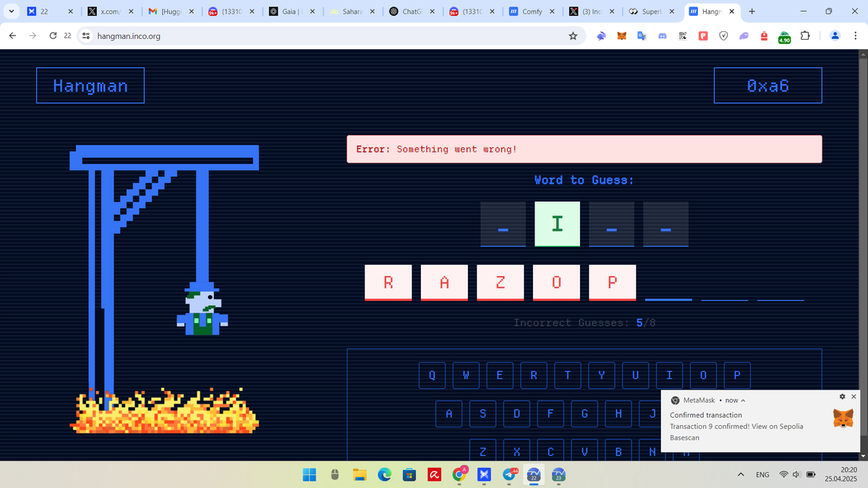The width and height of the screenshot is (868, 488).
Task: Guess letter Q on the keyboard
Action: pos(432,375)
